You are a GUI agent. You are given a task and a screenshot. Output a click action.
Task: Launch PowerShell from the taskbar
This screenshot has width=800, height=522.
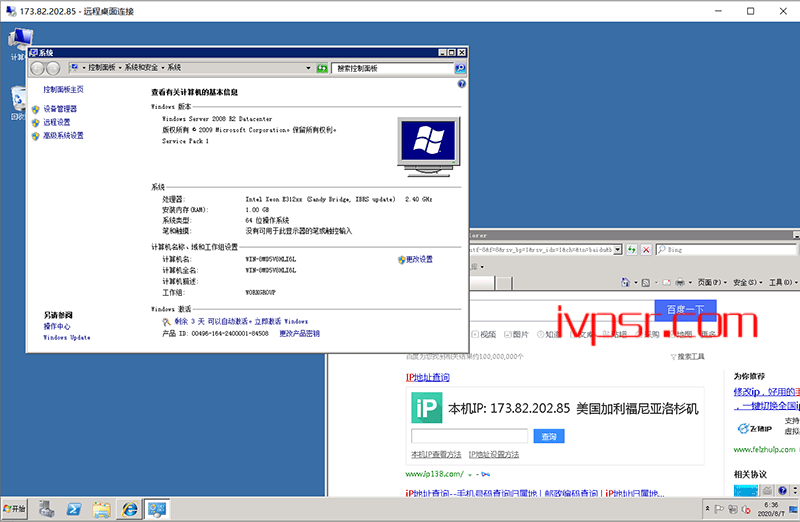74,509
